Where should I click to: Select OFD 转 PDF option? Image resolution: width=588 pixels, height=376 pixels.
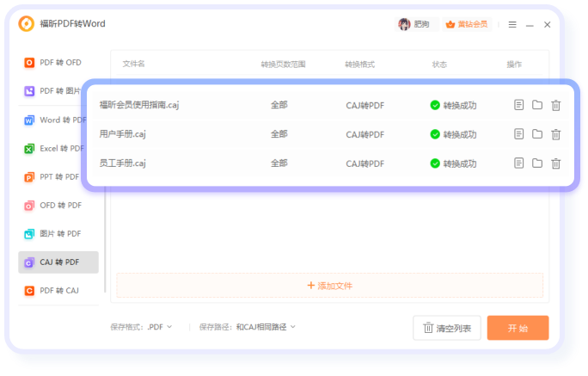click(58, 206)
